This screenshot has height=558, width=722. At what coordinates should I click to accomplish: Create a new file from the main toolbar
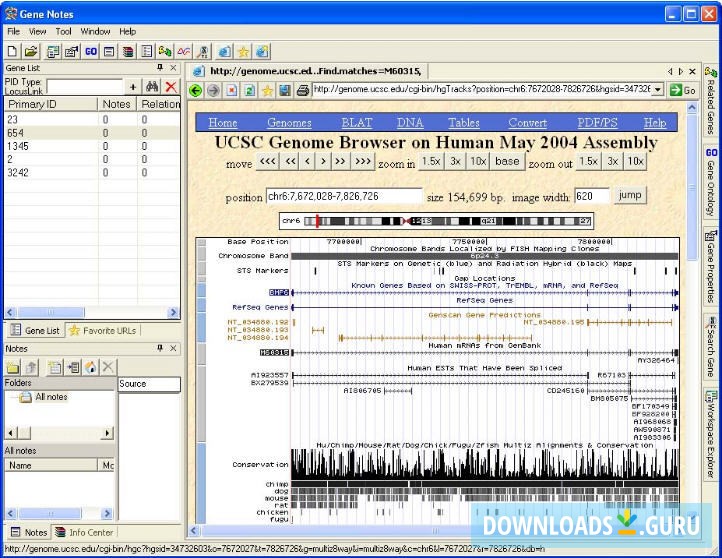point(12,51)
